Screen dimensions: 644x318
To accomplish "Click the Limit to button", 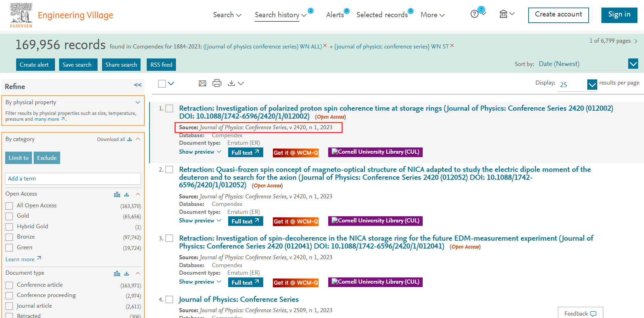I will pyautogui.click(x=19, y=158).
